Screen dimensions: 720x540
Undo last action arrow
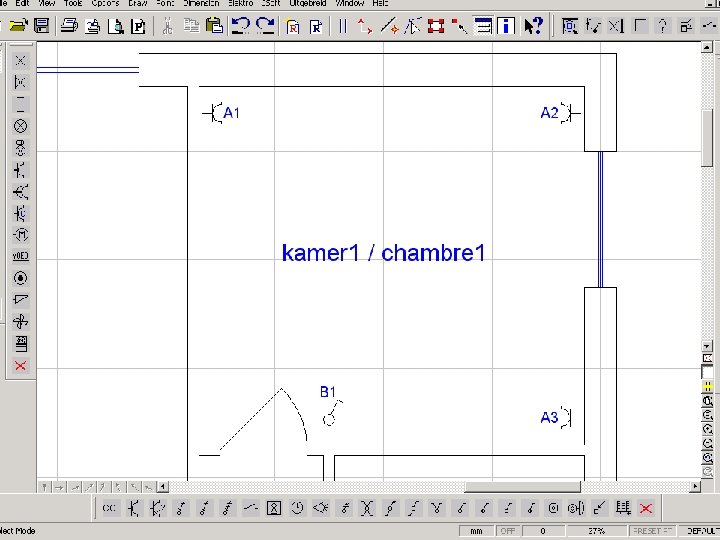coord(241,26)
